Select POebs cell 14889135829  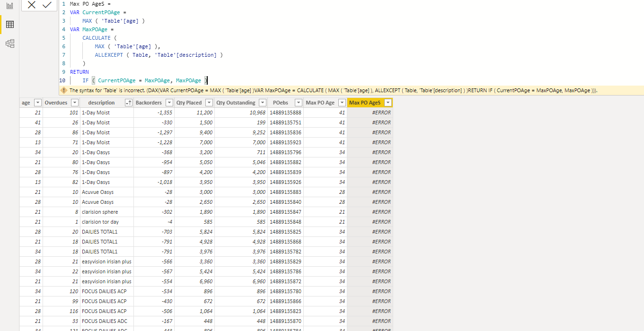[x=285, y=261]
